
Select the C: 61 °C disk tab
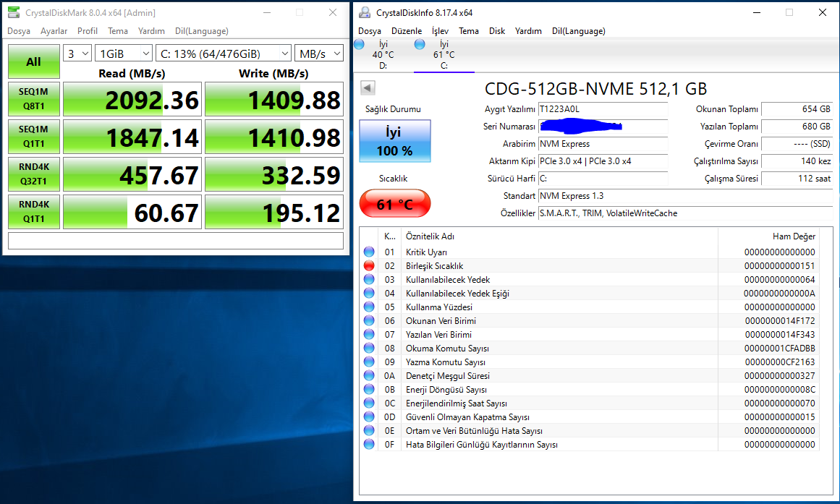[444, 55]
